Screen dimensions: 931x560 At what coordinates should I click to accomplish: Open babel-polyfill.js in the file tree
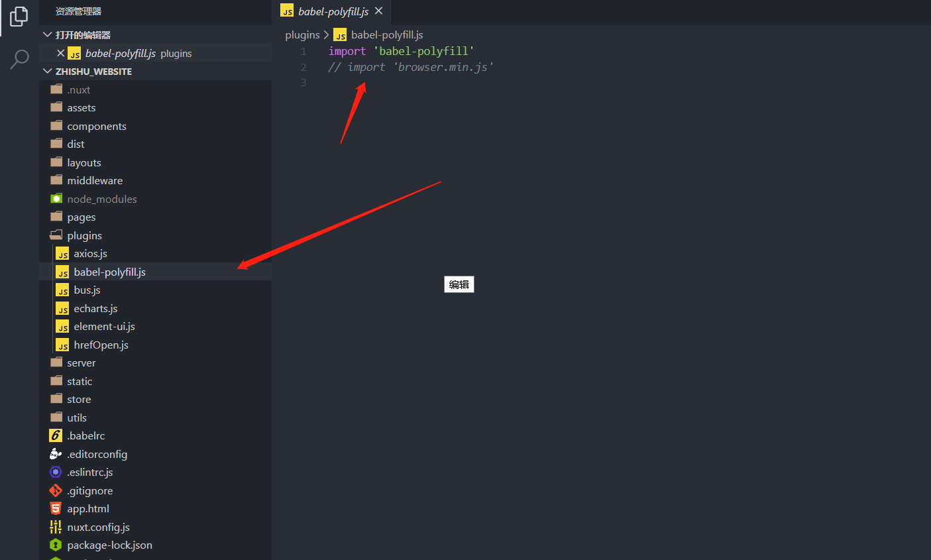tap(155, 272)
